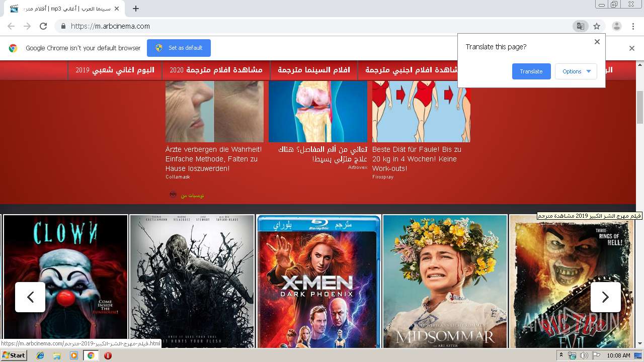Close the arbcinema browser tab
This screenshot has height=362, width=644.
click(x=117, y=9)
